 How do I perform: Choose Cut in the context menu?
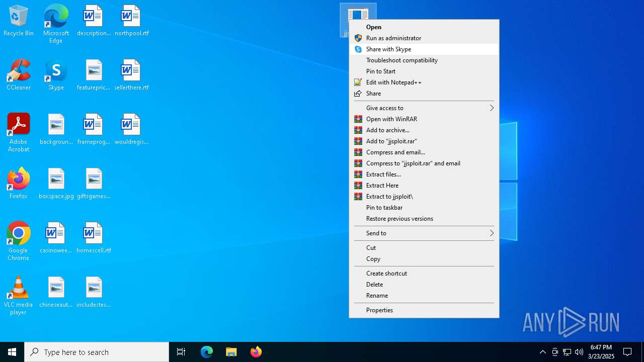tap(424, 248)
